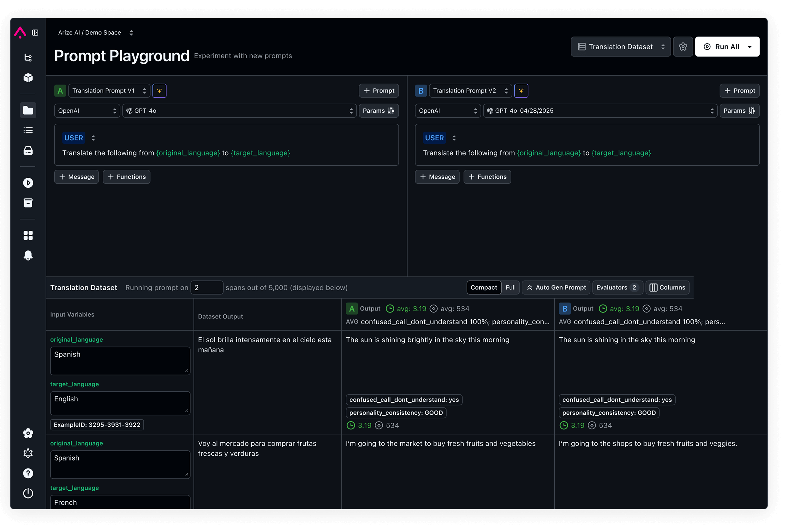Open the Translation Prompt V1 selector
Image resolution: width=788 pixels, height=532 pixels.
click(109, 91)
